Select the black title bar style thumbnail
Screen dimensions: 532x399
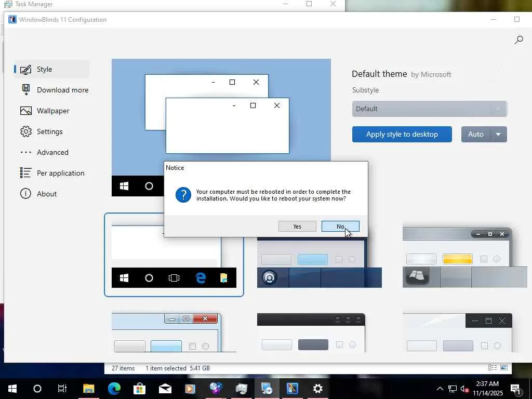point(311,332)
